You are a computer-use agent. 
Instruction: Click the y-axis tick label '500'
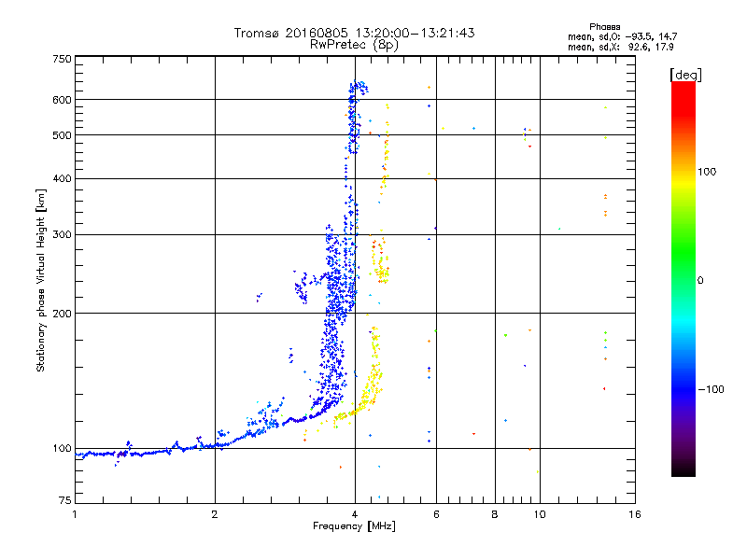tap(62, 135)
